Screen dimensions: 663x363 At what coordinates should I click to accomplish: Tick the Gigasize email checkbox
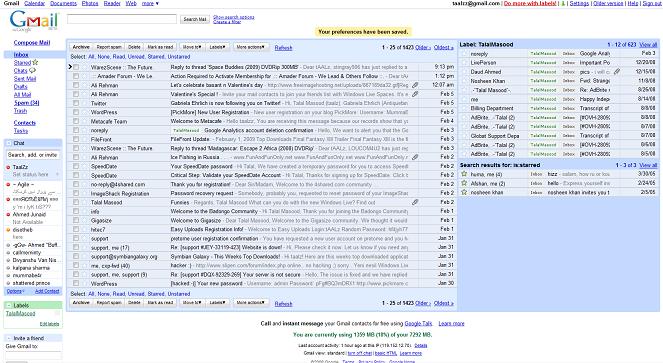[76, 220]
